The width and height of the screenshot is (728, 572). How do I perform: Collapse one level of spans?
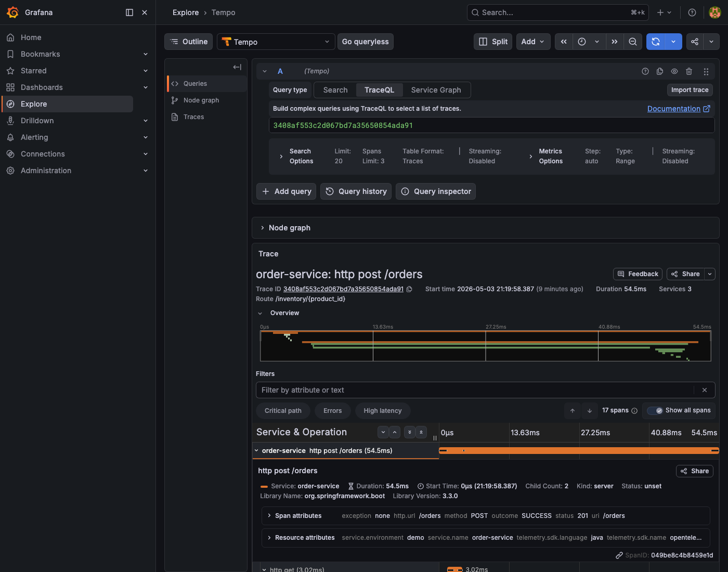[x=395, y=432]
